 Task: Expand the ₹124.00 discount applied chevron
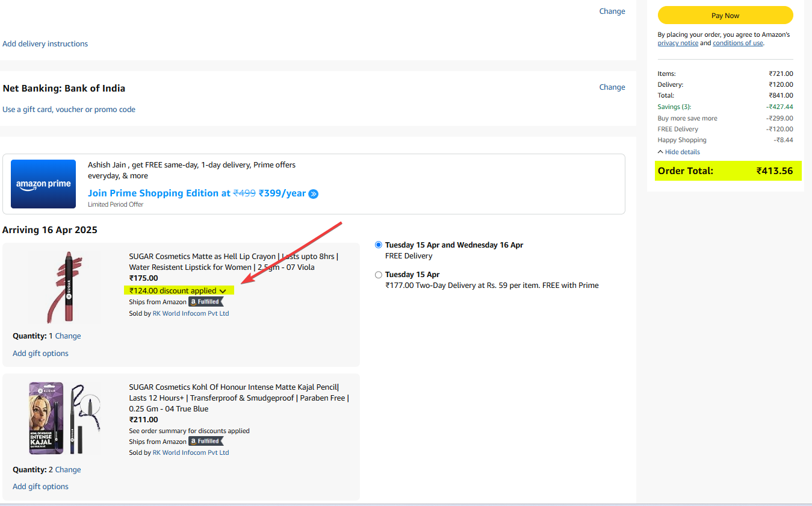(x=223, y=291)
